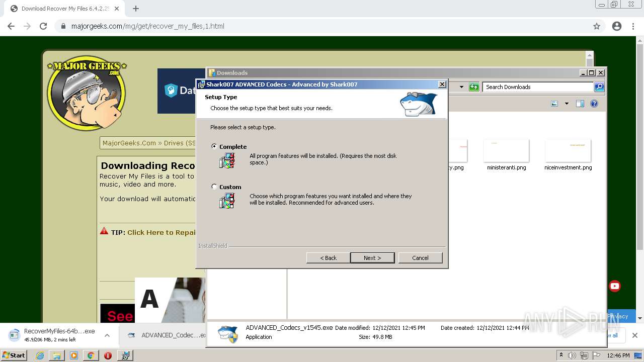Click the Show desktop button
644x362 pixels.
click(x=639, y=355)
